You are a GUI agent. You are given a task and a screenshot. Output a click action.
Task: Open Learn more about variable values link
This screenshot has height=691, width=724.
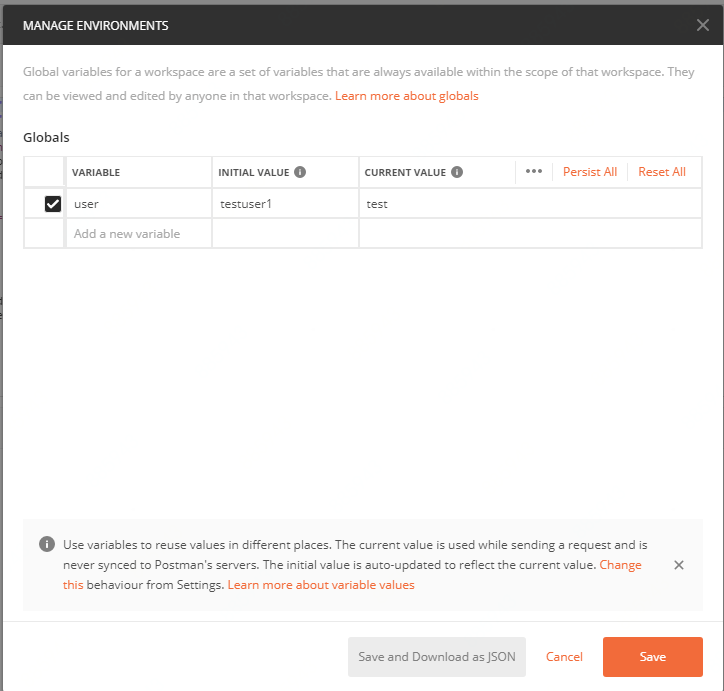coord(320,585)
